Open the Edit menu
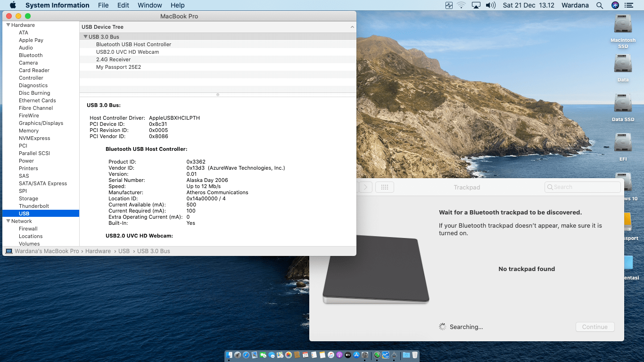The image size is (644, 362). pos(123,5)
